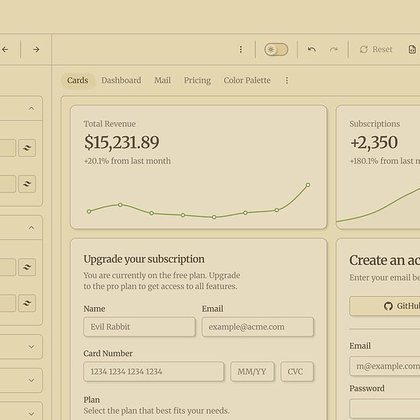Click the Reset button
Viewport: 420px width, 420px height.
pyautogui.click(x=376, y=49)
